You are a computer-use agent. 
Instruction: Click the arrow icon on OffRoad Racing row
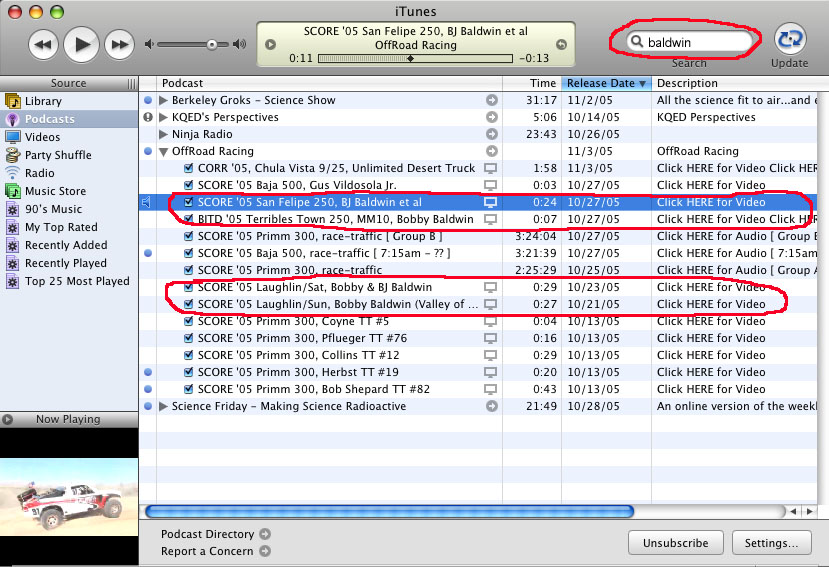pos(492,151)
